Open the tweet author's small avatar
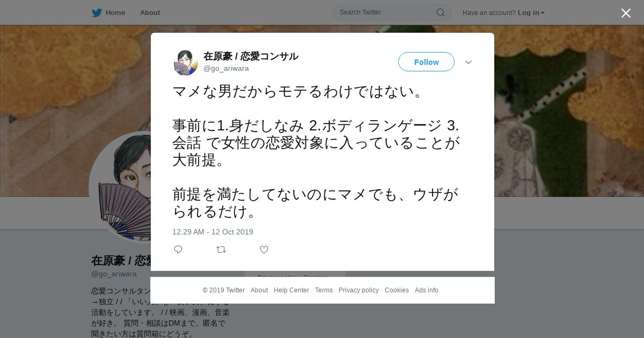Screen dimensions: 644x338 (x=186, y=62)
